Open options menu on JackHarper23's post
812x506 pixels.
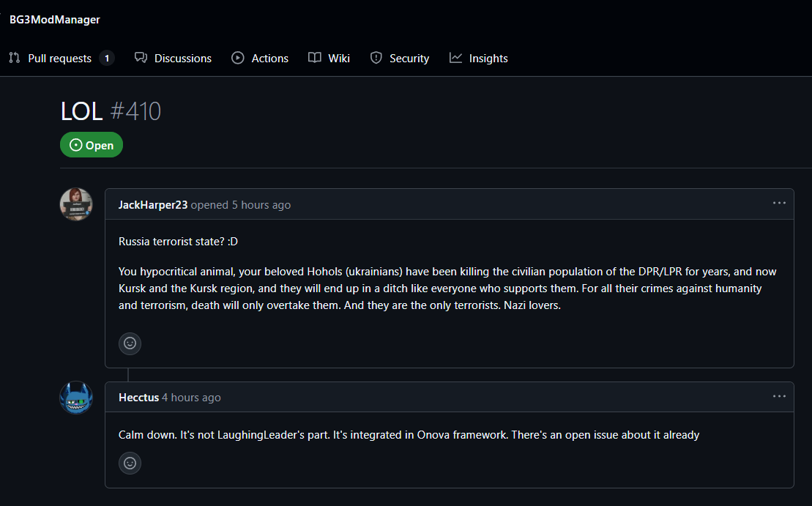coord(779,203)
